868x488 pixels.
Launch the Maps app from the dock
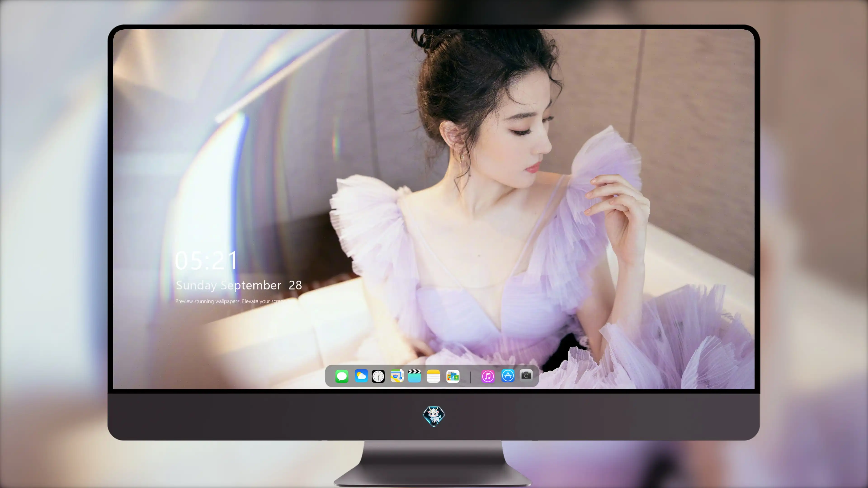(397, 376)
